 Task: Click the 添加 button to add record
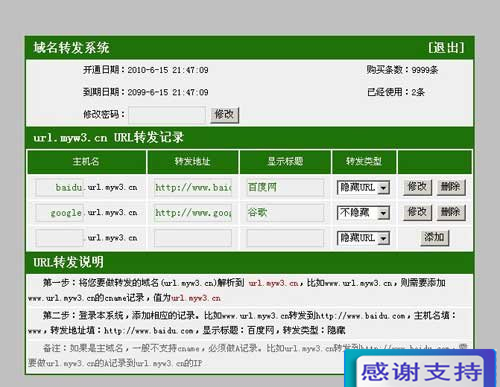point(434,238)
